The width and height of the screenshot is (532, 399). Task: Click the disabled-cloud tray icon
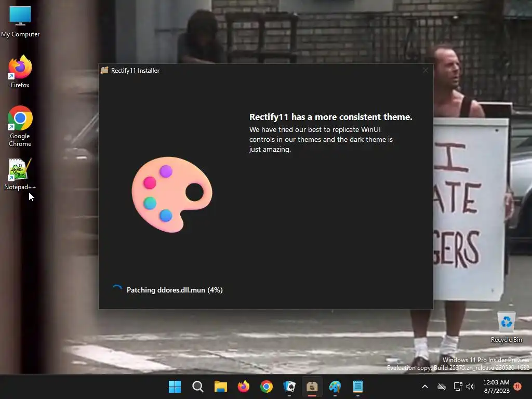point(442,387)
